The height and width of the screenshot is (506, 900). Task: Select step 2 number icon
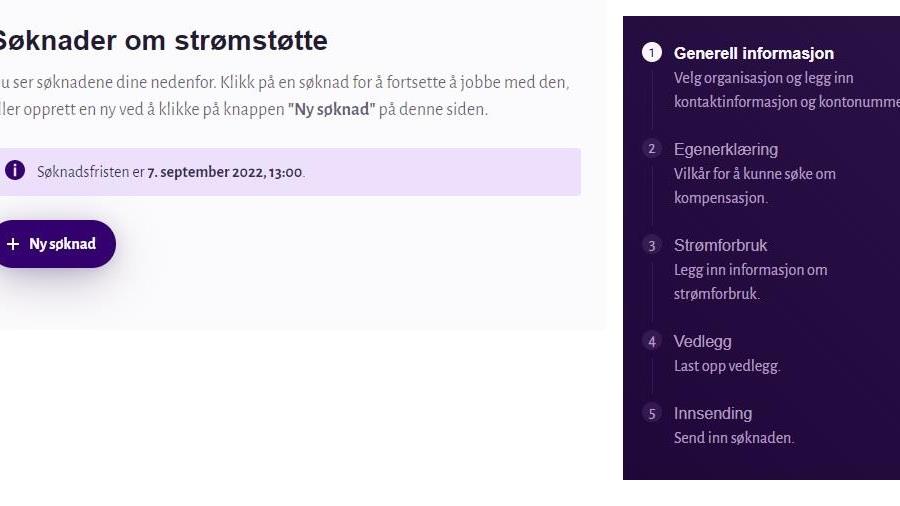[x=651, y=149]
